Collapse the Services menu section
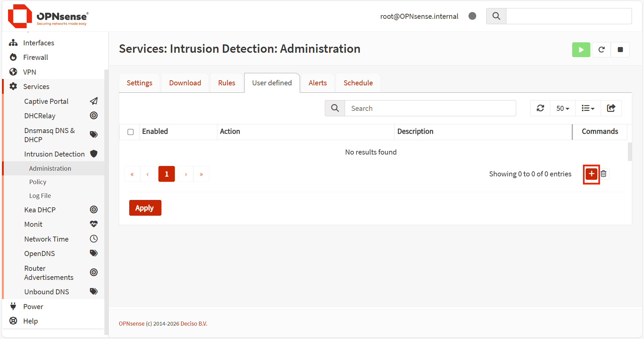644x339 pixels. tap(36, 87)
